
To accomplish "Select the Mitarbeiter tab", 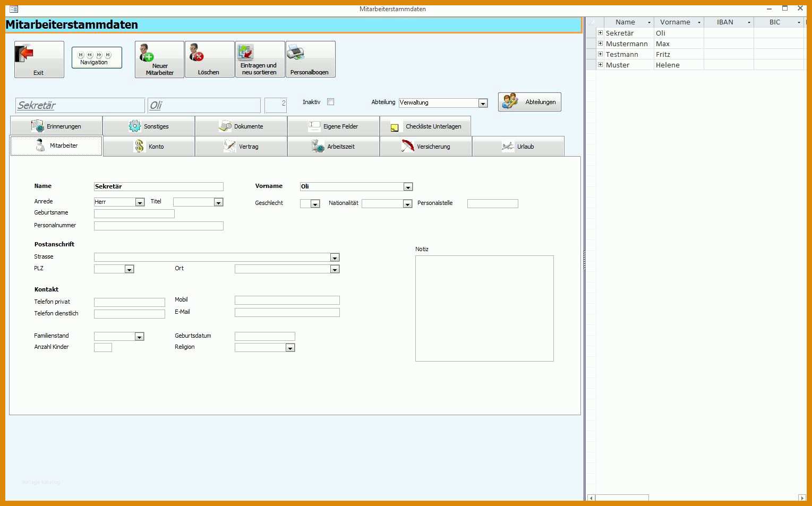I will (56, 146).
